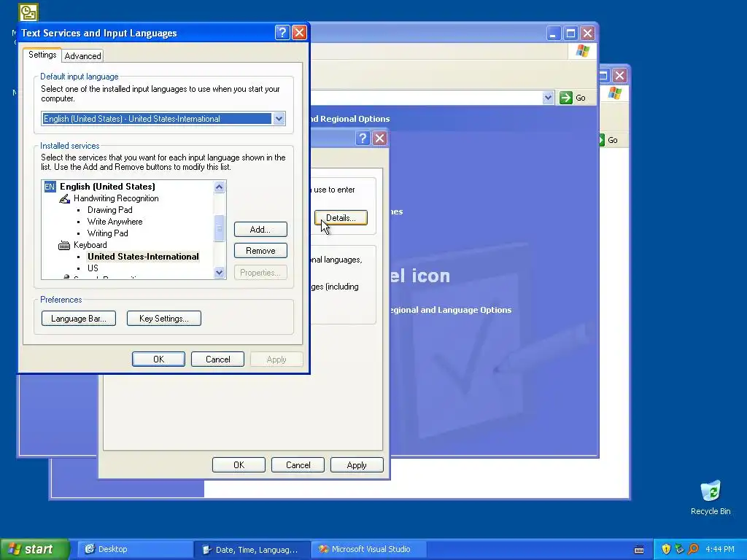Click the scroll up arrow in services list
Viewport: 747px width, 560px height.
click(219, 187)
